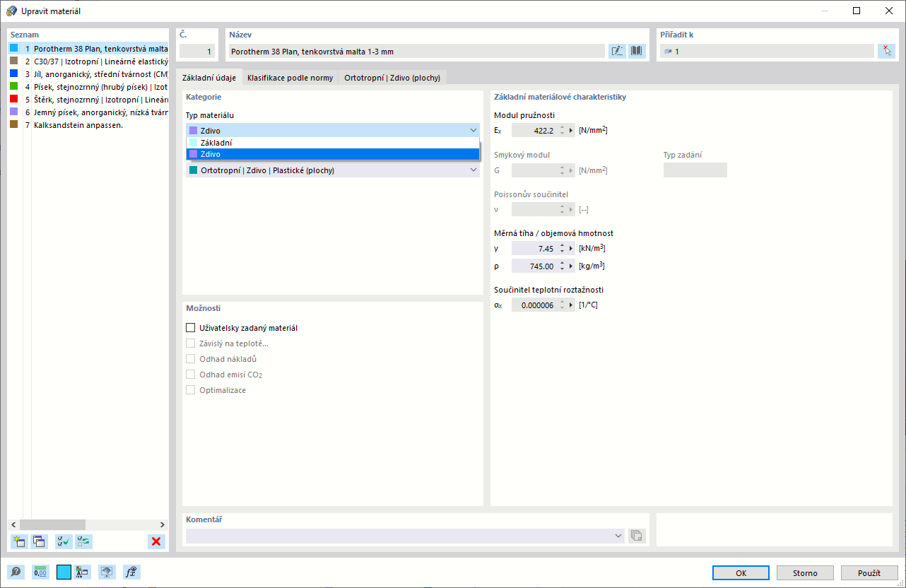906x588 pixels.
Task: Select Zdivo option in the open list
Action: coord(333,154)
